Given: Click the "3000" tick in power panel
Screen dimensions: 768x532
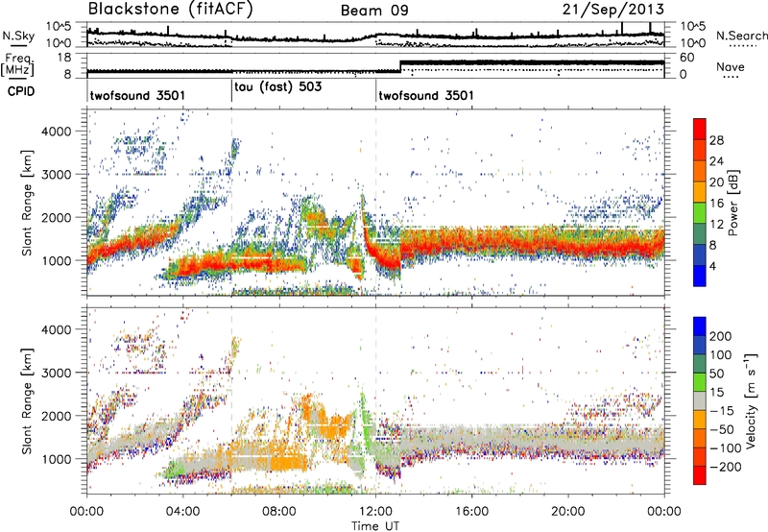Looking at the screenshot, I should [x=56, y=175].
